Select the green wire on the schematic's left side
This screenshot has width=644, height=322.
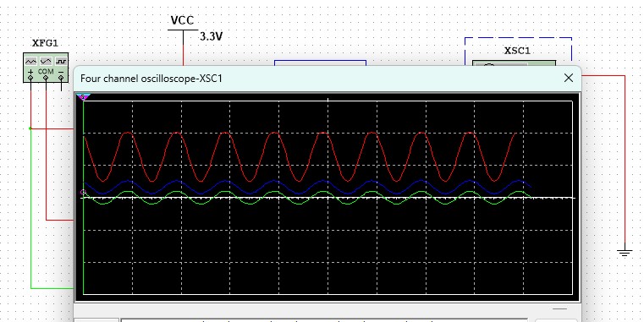(30, 209)
